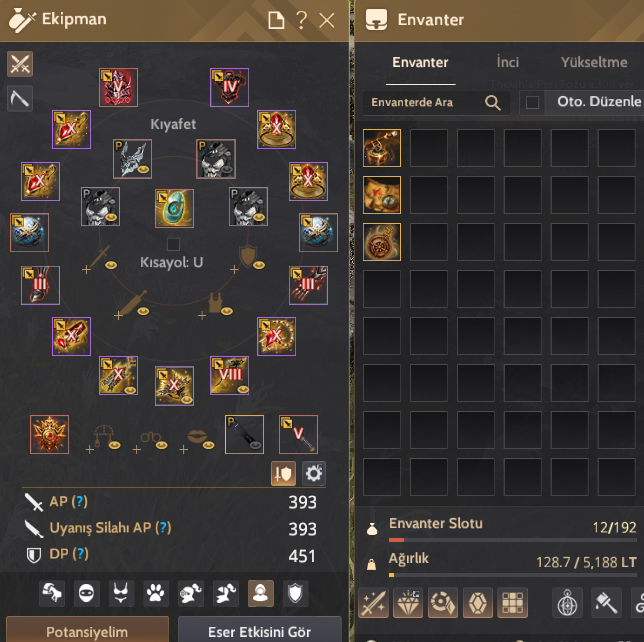This screenshot has width=644, height=642.
Task: Click the sword with sparkles enhancement icon
Action: click(x=373, y=603)
